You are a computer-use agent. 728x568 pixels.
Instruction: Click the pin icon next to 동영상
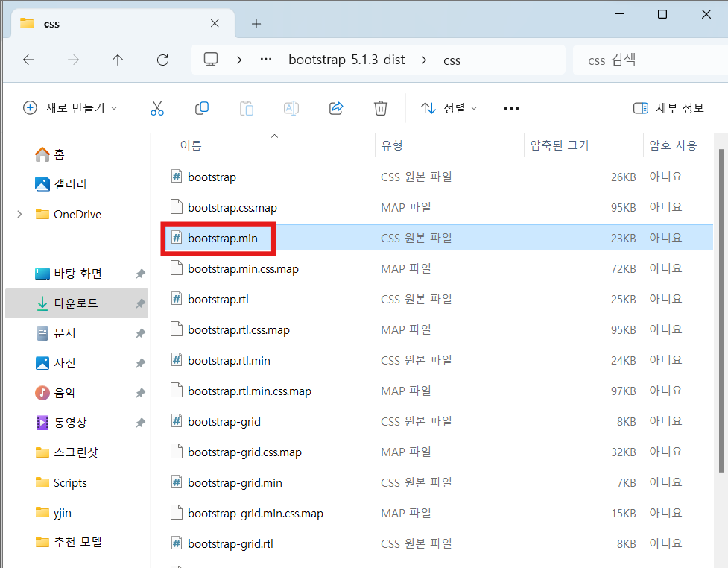pos(140,423)
